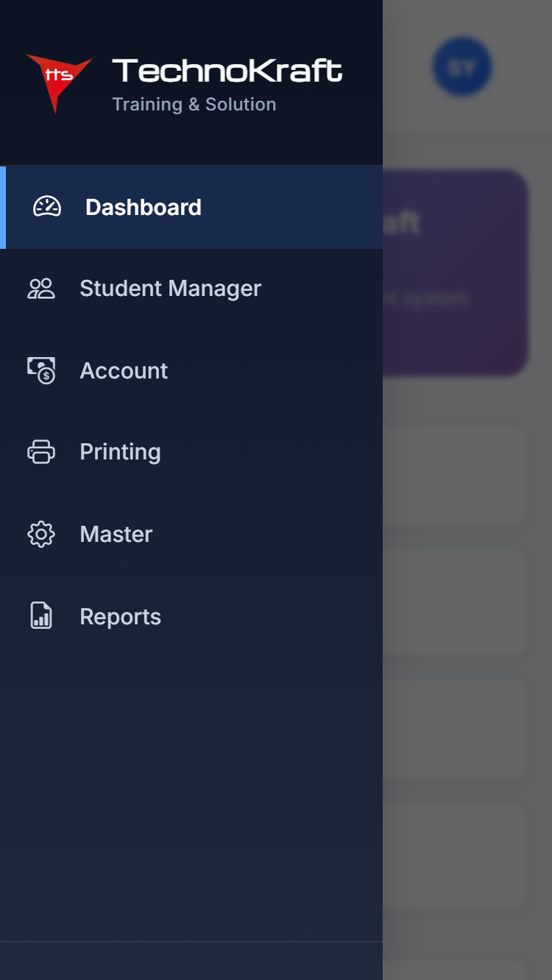This screenshot has height=980, width=552.
Task: Click the Training & Solution subtitle
Action: [194, 105]
